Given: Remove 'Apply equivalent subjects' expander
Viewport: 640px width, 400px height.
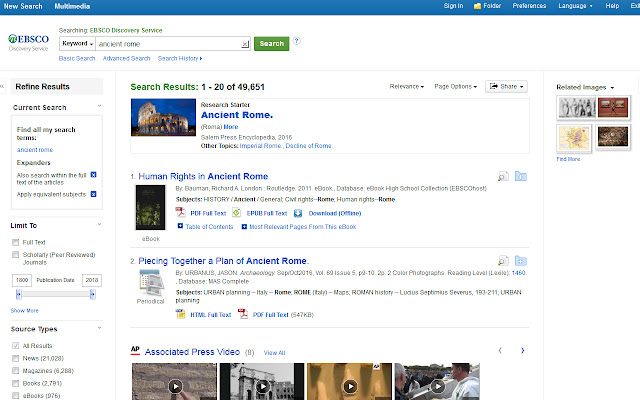Looking at the screenshot, I should pos(93,194).
